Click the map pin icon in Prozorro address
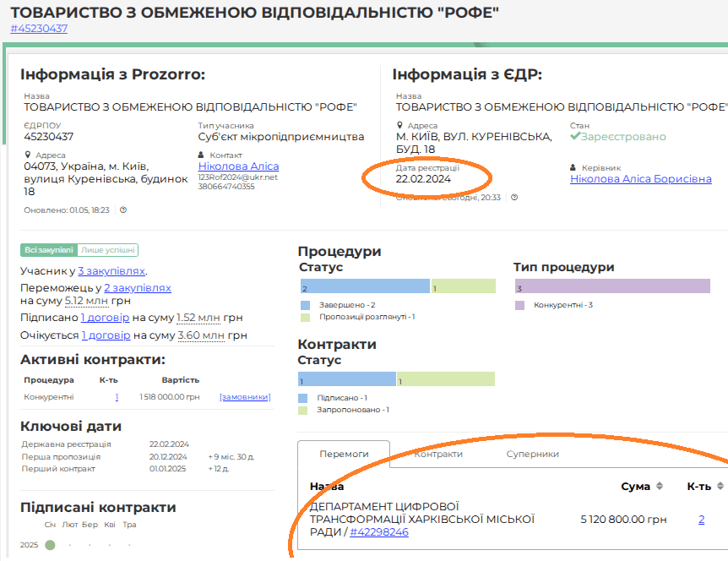The image size is (728, 561). pos(28,155)
